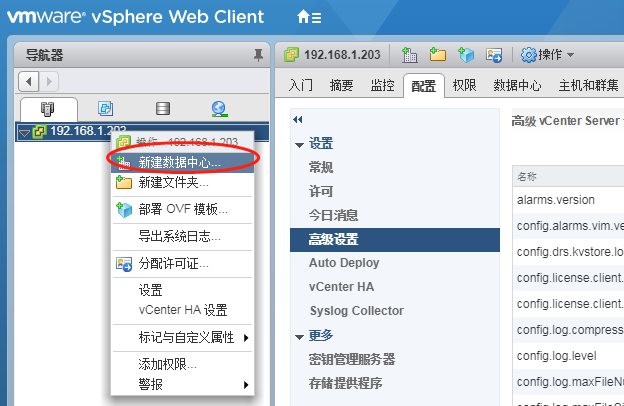
Task: Choose 导出系统日志 from context menu
Action: pos(183,236)
